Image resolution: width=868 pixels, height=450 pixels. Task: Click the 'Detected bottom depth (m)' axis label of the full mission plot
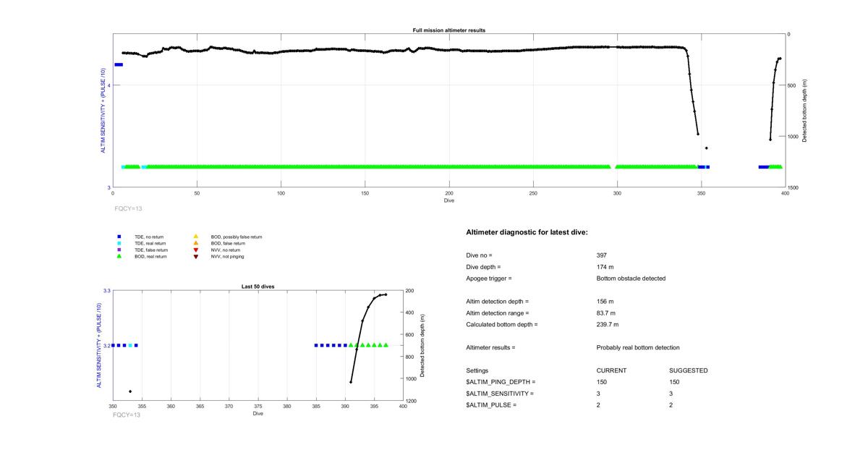click(x=804, y=110)
